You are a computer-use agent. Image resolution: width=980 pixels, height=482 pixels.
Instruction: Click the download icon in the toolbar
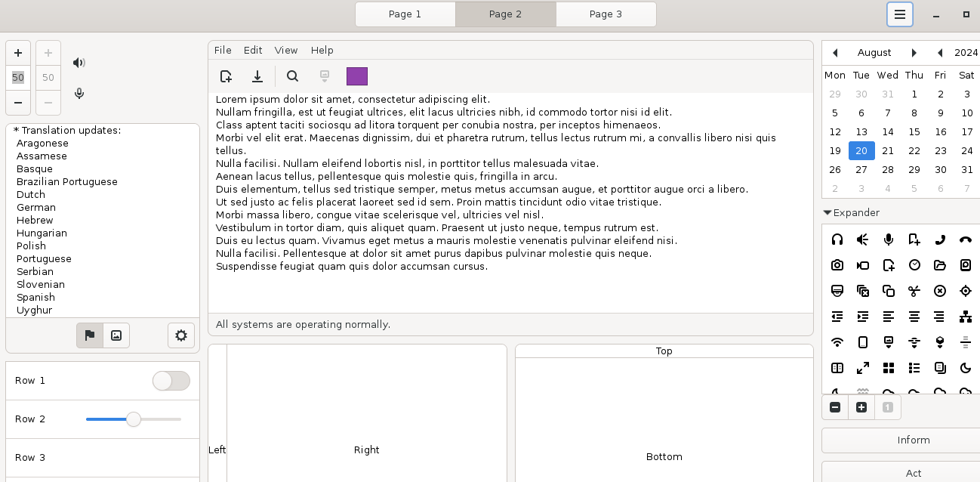(x=257, y=76)
